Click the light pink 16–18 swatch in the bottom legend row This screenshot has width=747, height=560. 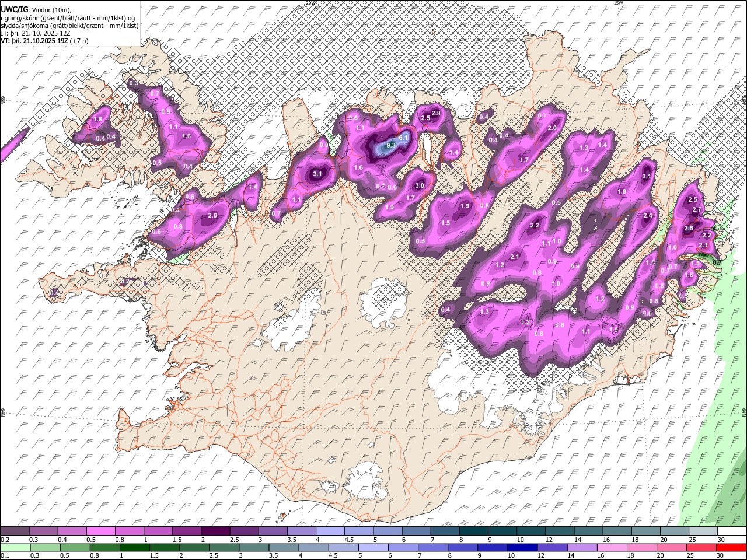point(612,547)
